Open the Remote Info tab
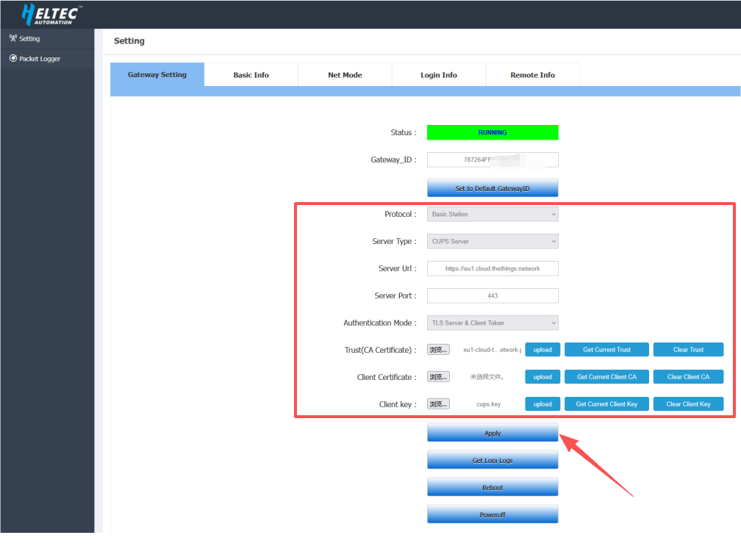This screenshot has width=741, height=560. 532,75
